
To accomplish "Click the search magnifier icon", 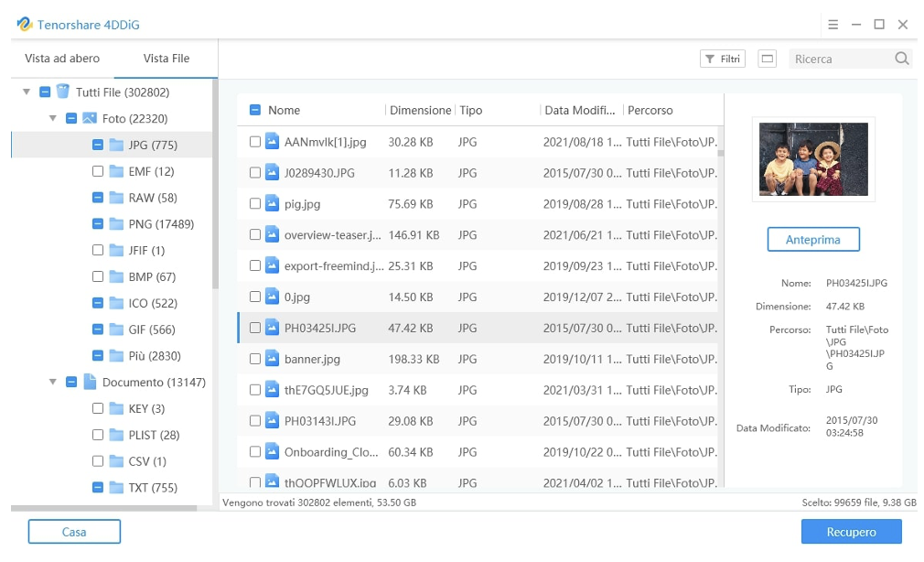I will coord(902,58).
